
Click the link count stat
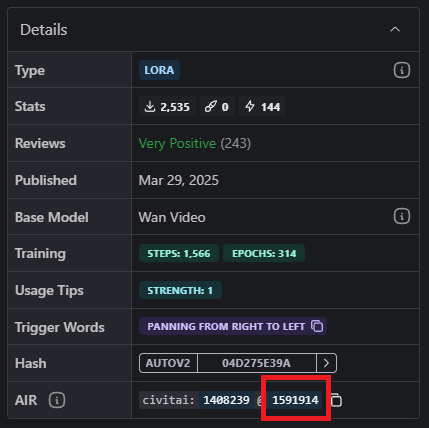(x=217, y=107)
